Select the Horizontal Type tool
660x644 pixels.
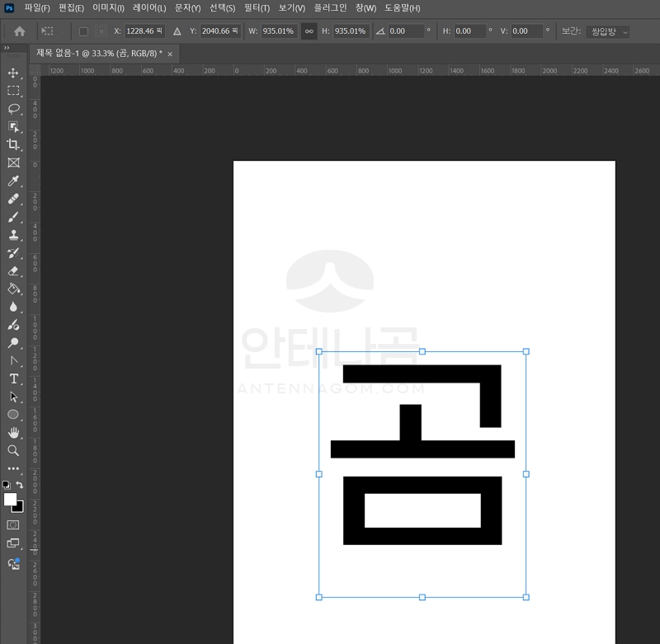[13, 378]
